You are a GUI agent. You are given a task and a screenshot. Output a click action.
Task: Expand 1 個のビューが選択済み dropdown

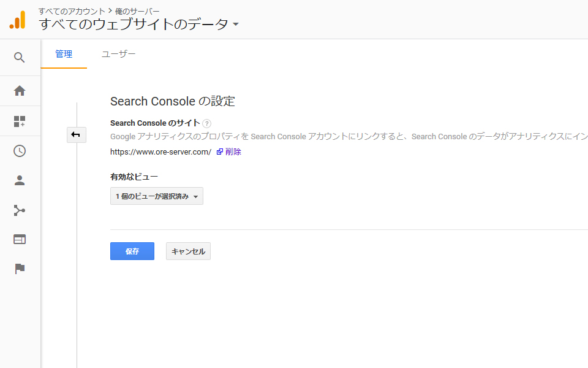click(157, 196)
